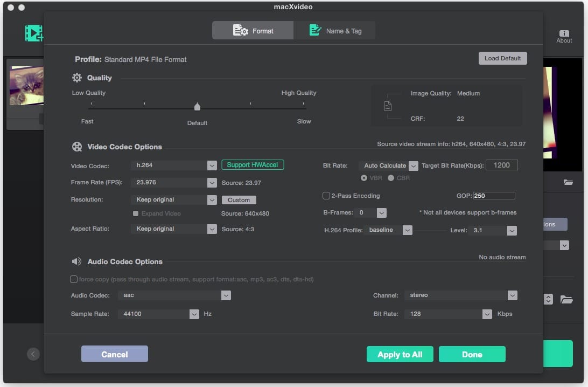Image resolution: width=588 pixels, height=387 pixels.
Task: Click the Load Default button
Action: click(x=502, y=58)
